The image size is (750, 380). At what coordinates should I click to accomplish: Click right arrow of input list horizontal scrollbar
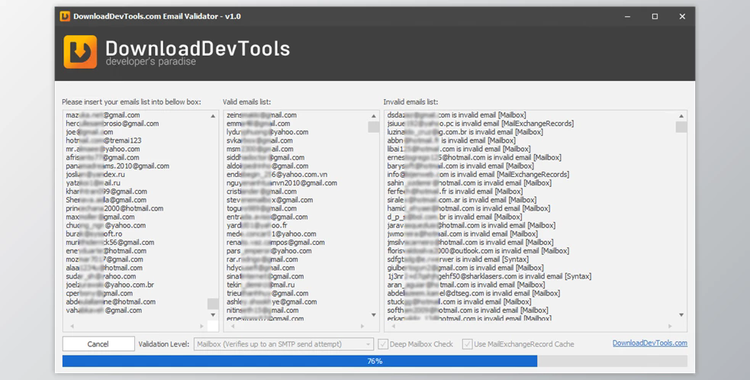point(201,326)
